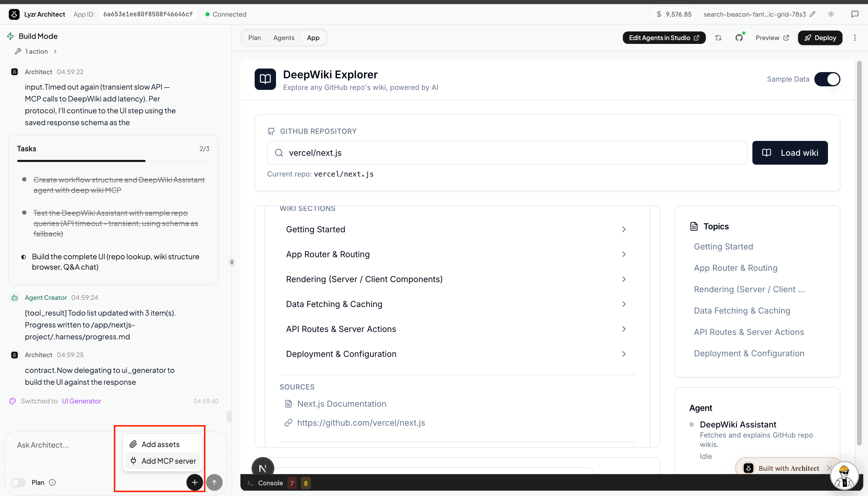The image size is (868, 496).
Task: Expand the 1 action chevron
Action: [x=55, y=51]
